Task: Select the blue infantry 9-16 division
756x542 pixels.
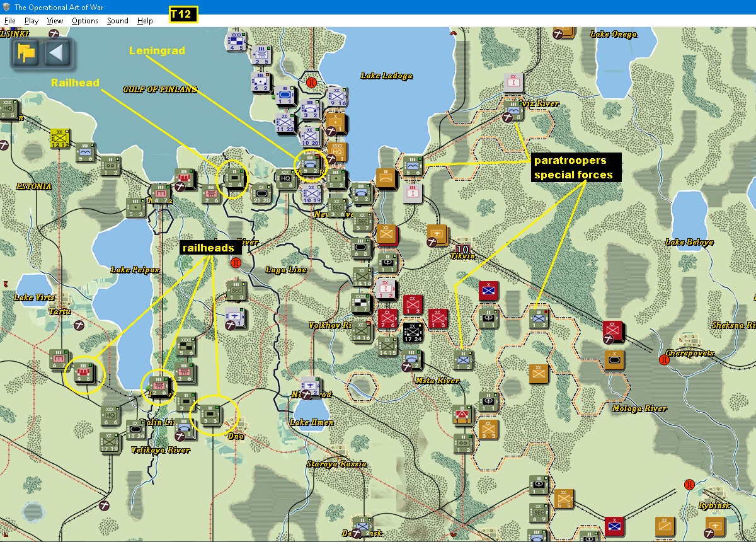Action: click(337, 96)
